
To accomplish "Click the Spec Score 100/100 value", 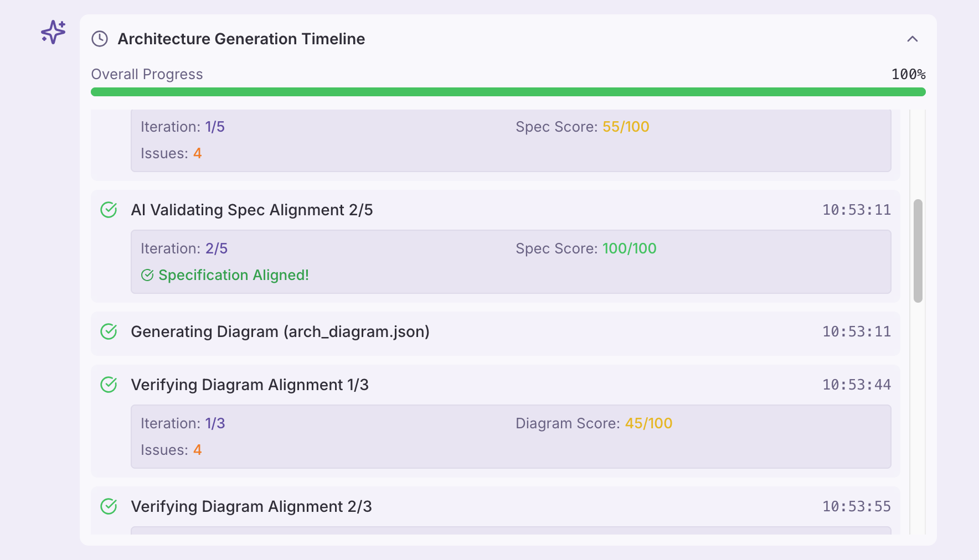I will (x=629, y=248).
